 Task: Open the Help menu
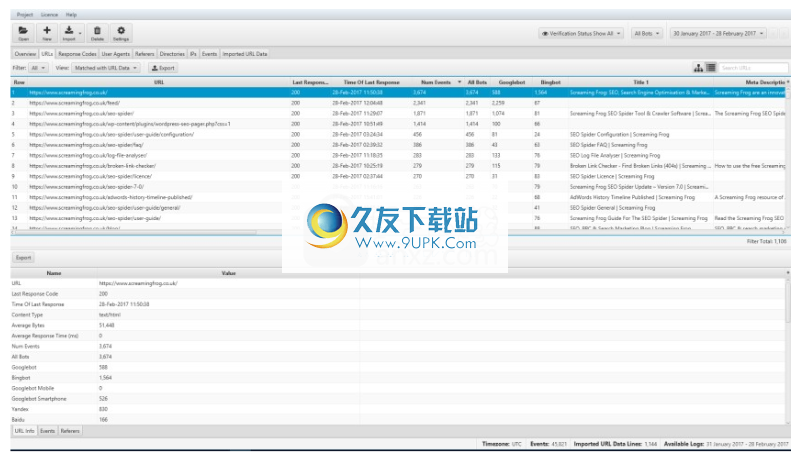click(71, 15)
